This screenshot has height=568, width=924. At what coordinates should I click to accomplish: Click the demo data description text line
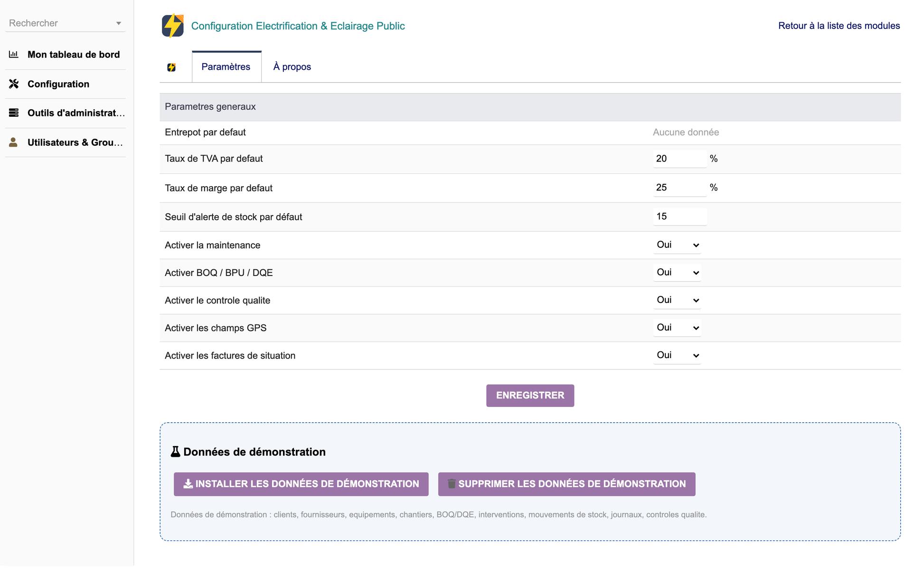coord(438,514)
